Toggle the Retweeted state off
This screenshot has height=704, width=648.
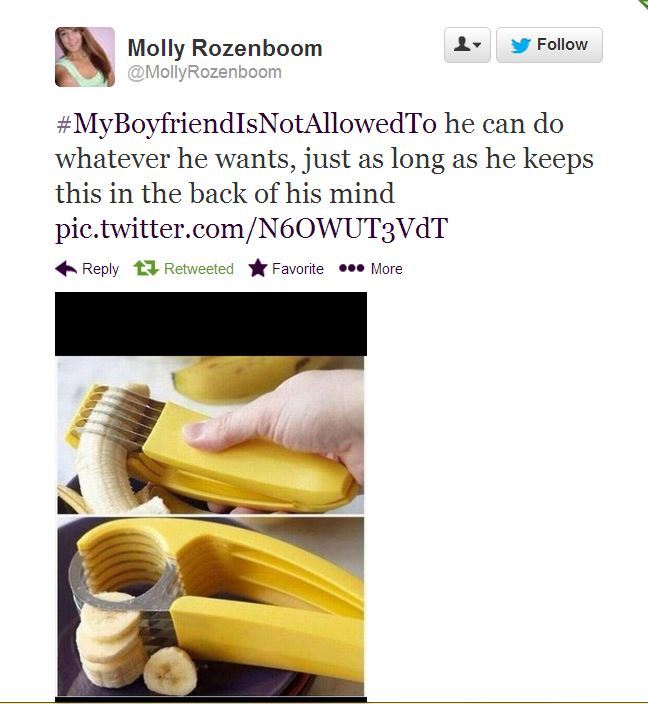click(184, 268)
